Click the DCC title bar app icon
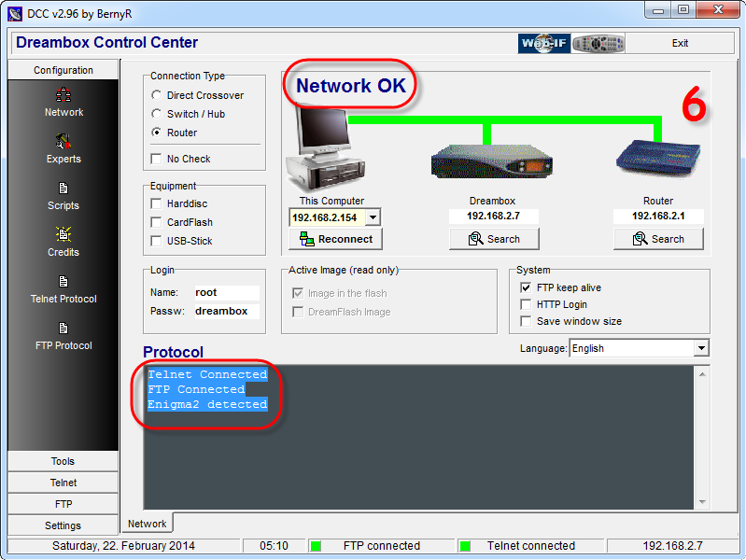This screenshot has height=560, width=746. tap(15, 14)
